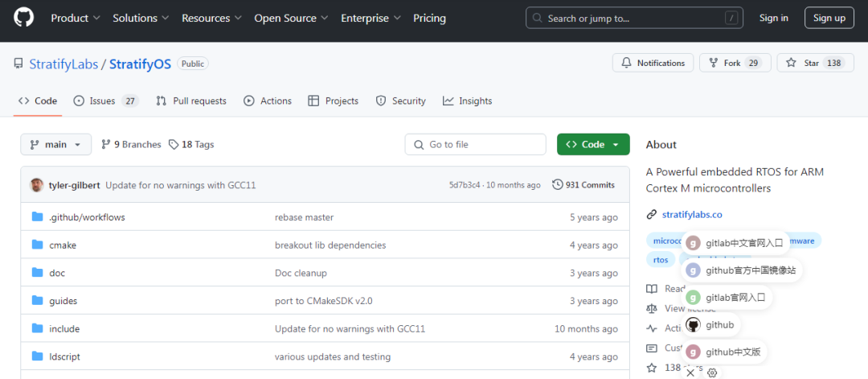
Task: Click tyler-gilbert's avatar thumbnail
Action: [x=37, y=185]
